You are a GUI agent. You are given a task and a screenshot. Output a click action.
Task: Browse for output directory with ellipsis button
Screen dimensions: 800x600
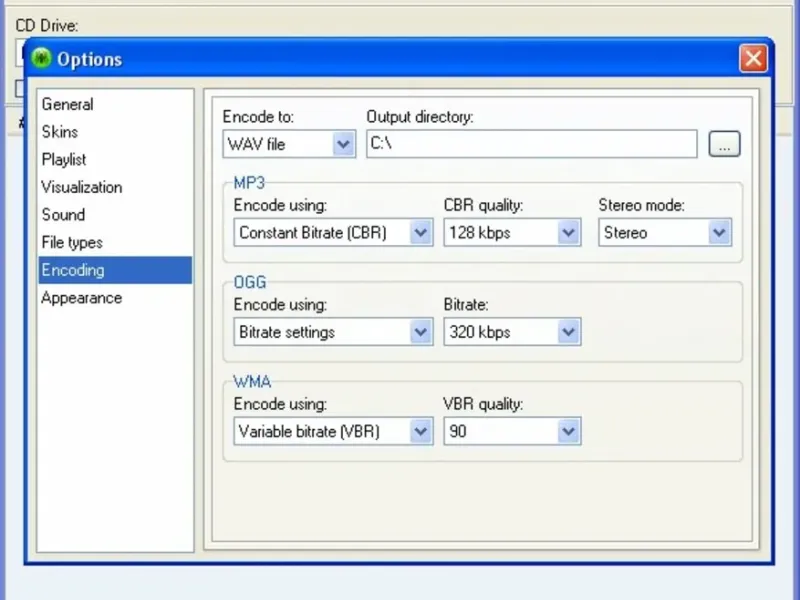click(724, 144)
